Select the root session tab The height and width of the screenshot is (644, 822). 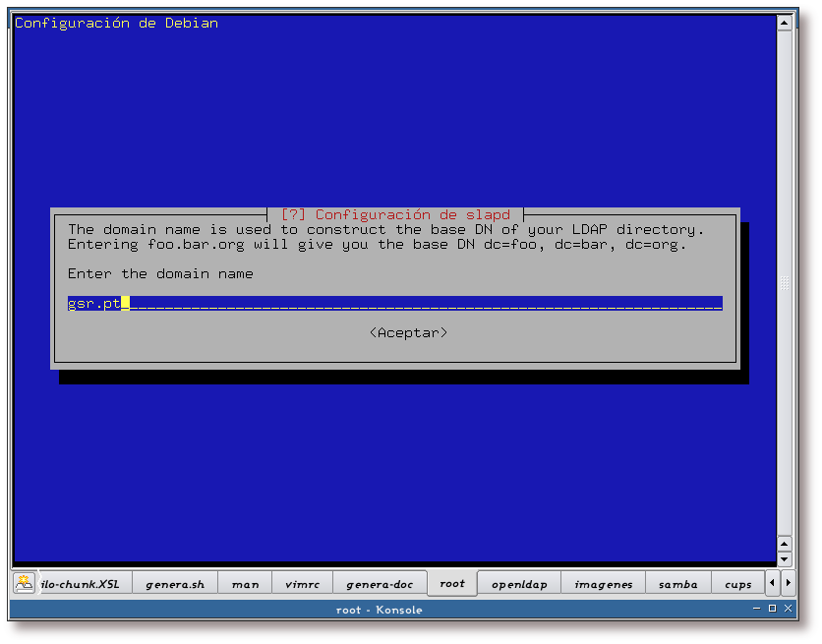452,583
